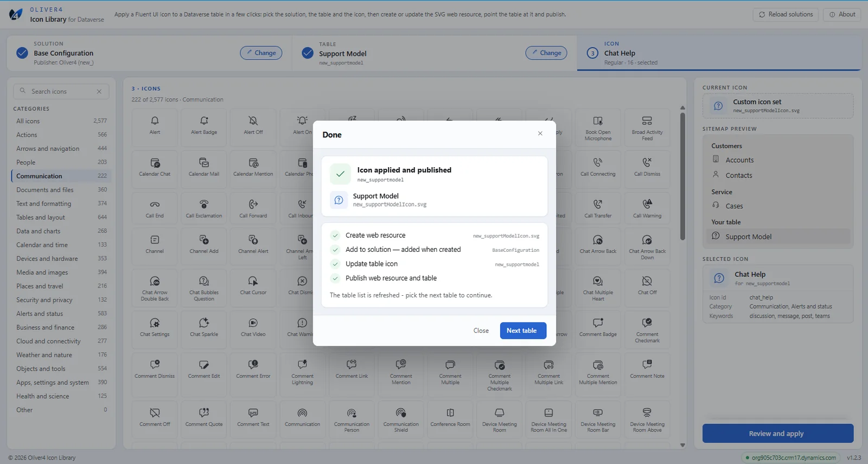Dismiss the Done dialog with the X
Image resolution: width=868 pixels, height=464 pixels.
pyautogui.click(x=540, y=134)
